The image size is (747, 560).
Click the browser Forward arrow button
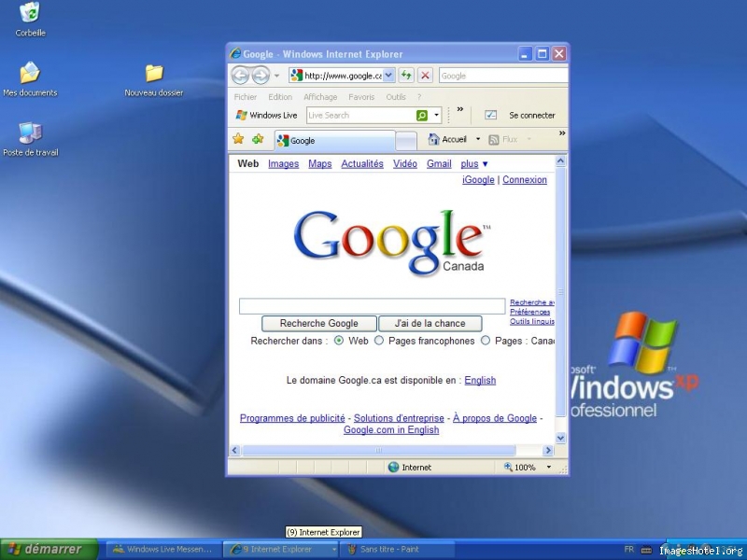[261, 76]
